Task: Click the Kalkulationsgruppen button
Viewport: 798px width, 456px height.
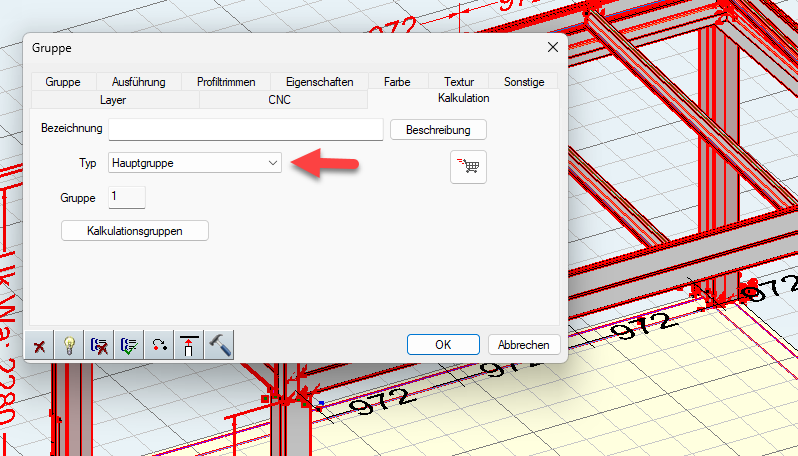Action: (x=135, y=231)
